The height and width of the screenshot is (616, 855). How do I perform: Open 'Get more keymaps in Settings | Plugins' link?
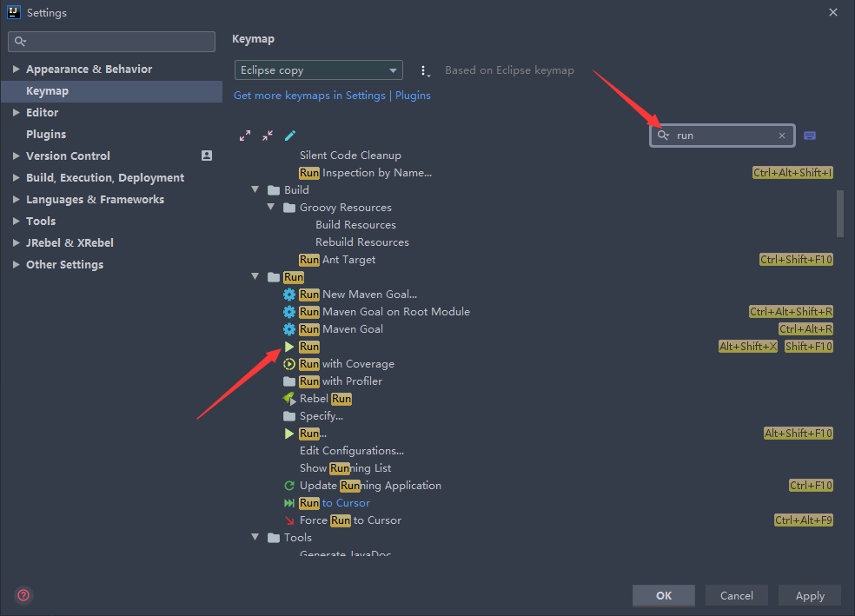(x=332, y=96)
